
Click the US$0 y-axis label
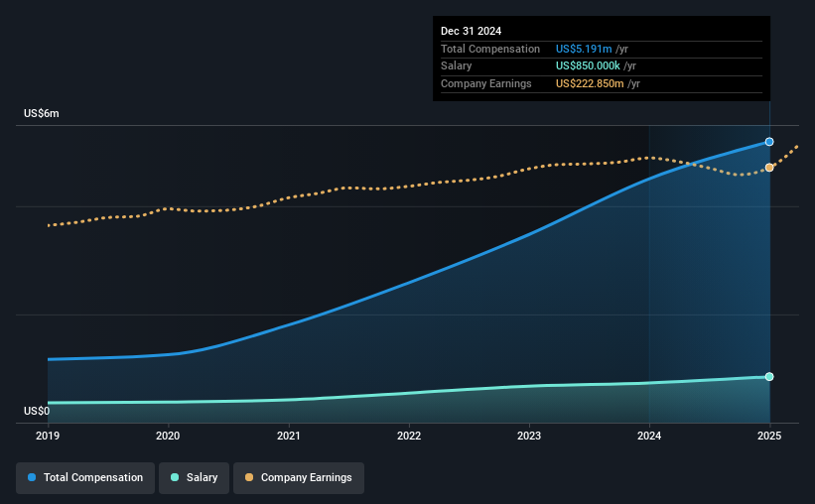(37, 411)
